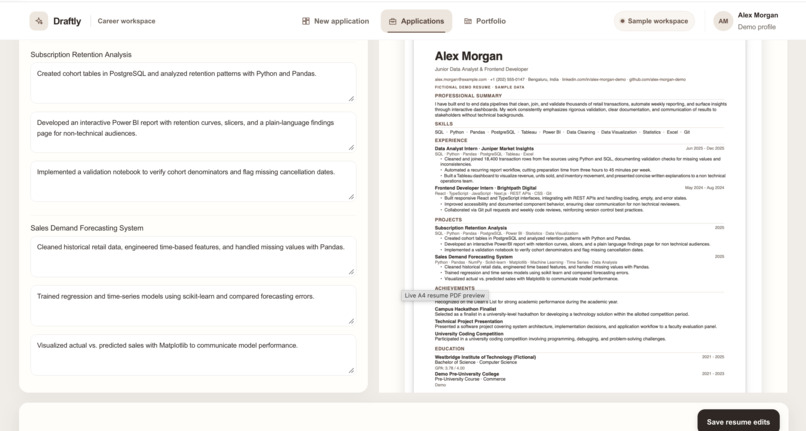Viewport: 806px width, 431px height.
Task: Click the PROFESSIONAL SUMMARY heading in preview
Action: pos(468,96)
